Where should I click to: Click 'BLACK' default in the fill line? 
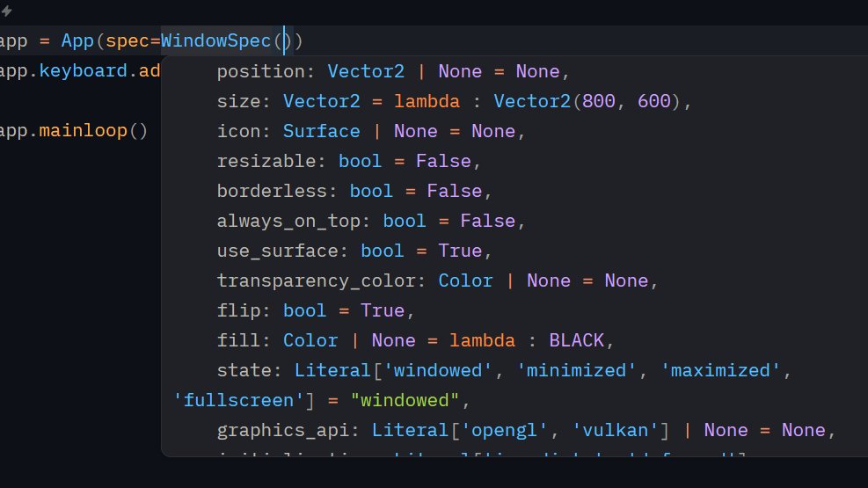576,340
